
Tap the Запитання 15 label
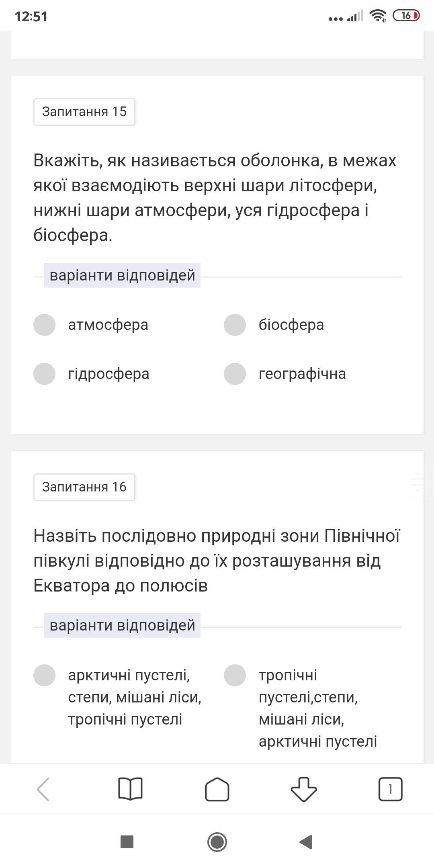84,112
